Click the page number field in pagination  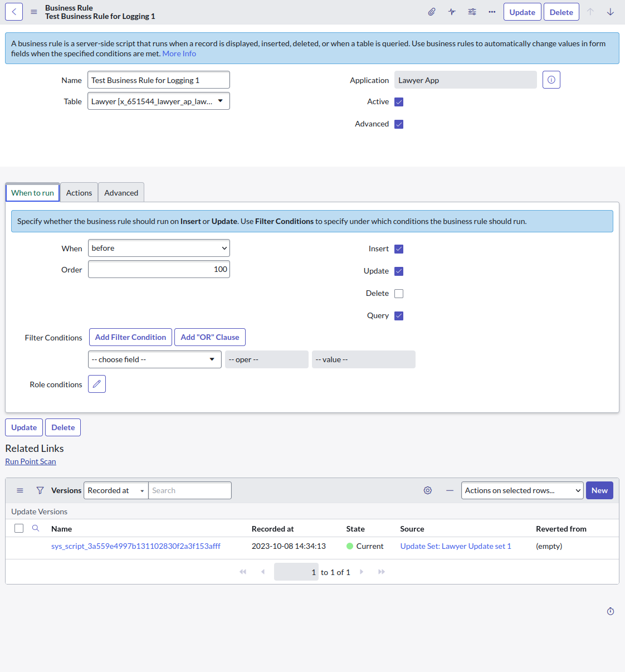(x=296, y=572)
